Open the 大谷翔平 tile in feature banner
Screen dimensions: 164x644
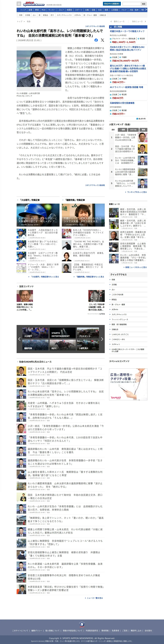pyautogui.click(x=35, y=333)
